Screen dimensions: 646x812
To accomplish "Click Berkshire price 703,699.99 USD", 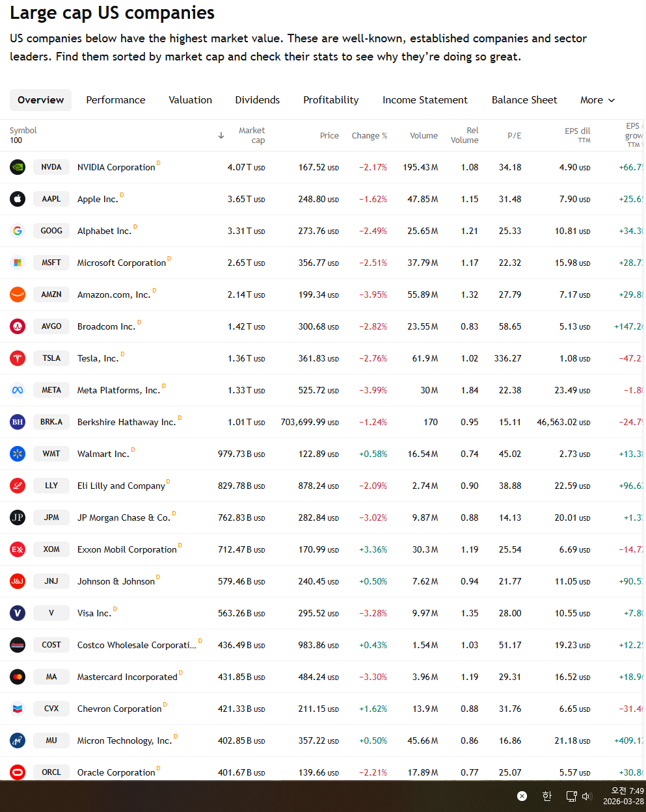I will (x=310, y=422).
